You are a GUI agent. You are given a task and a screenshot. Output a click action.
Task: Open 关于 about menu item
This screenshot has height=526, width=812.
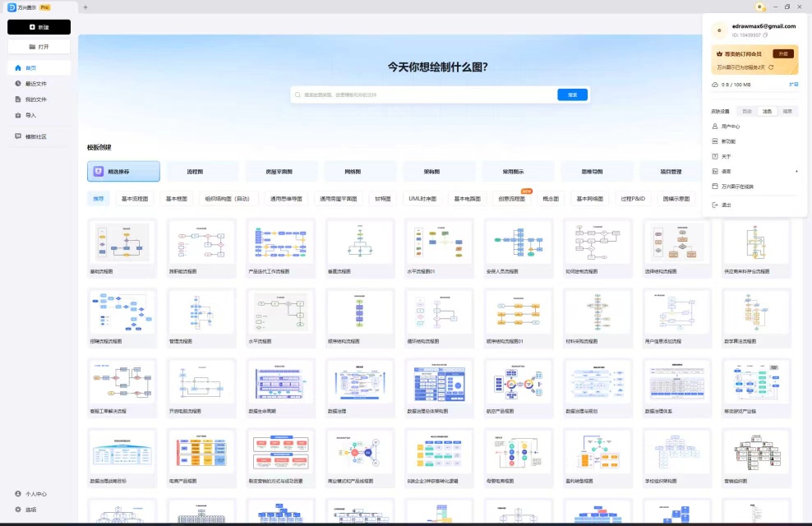[x=754, y=156]
